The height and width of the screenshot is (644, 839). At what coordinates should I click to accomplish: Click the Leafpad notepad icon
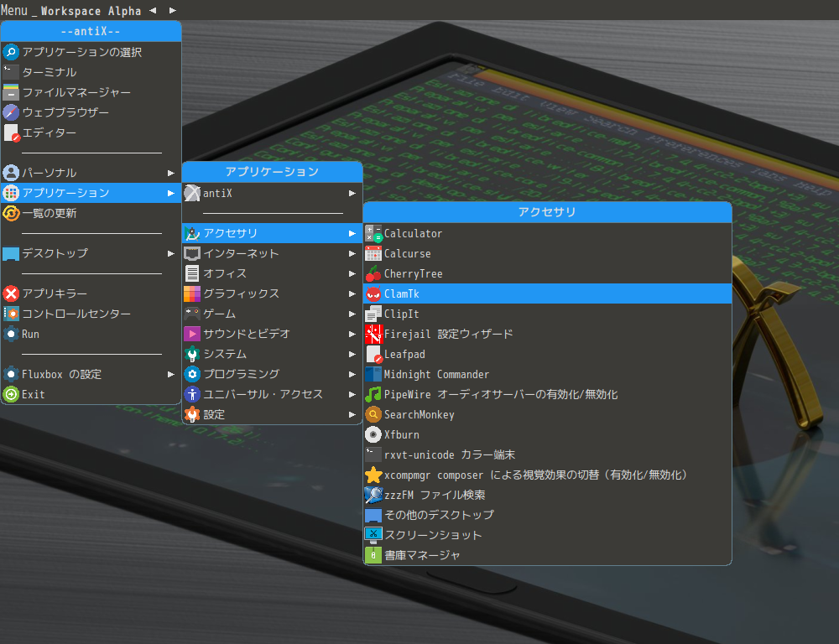pos(373,354)
